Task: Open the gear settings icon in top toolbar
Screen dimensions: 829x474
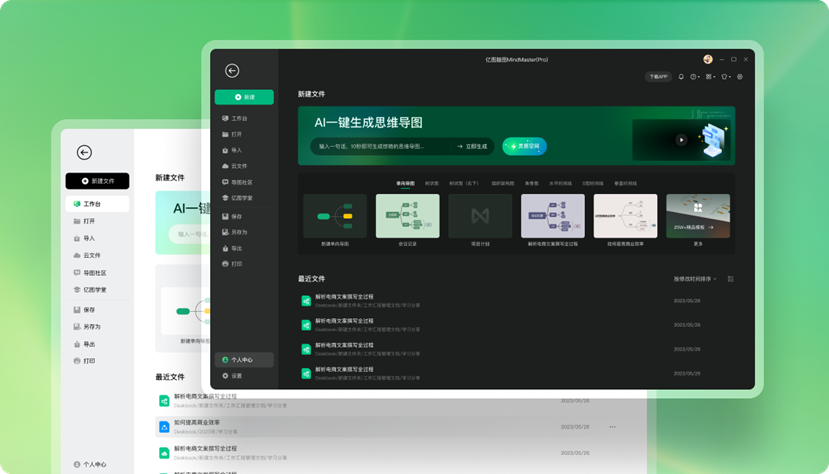Action: 740,77
